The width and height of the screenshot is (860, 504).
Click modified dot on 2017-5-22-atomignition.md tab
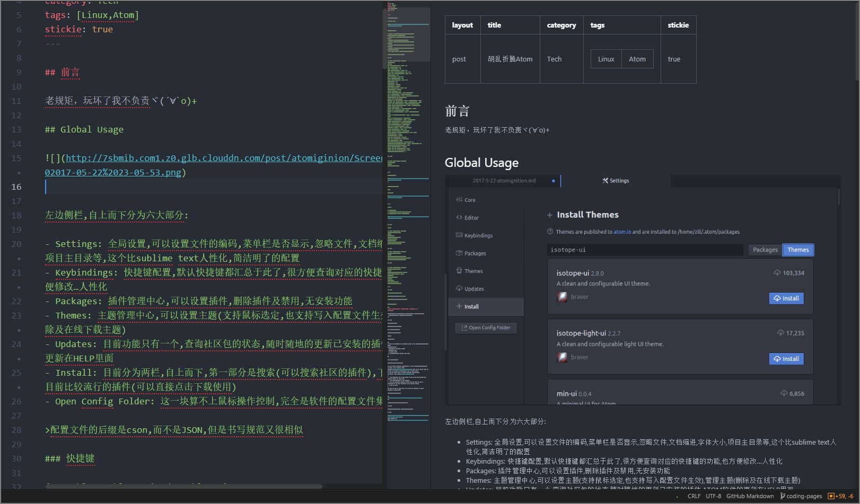pyautogui.click(x=553, y=181)
